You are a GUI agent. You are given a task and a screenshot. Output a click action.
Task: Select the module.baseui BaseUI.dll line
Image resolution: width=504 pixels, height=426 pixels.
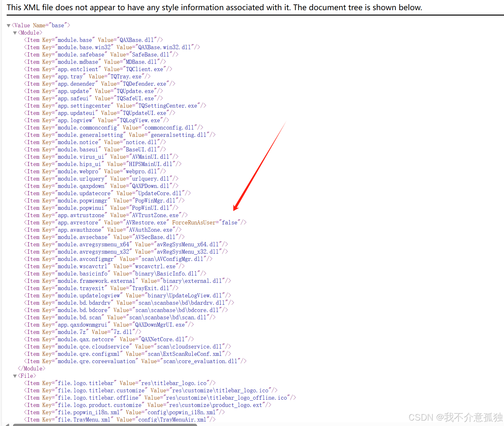[x=95, y=150]
